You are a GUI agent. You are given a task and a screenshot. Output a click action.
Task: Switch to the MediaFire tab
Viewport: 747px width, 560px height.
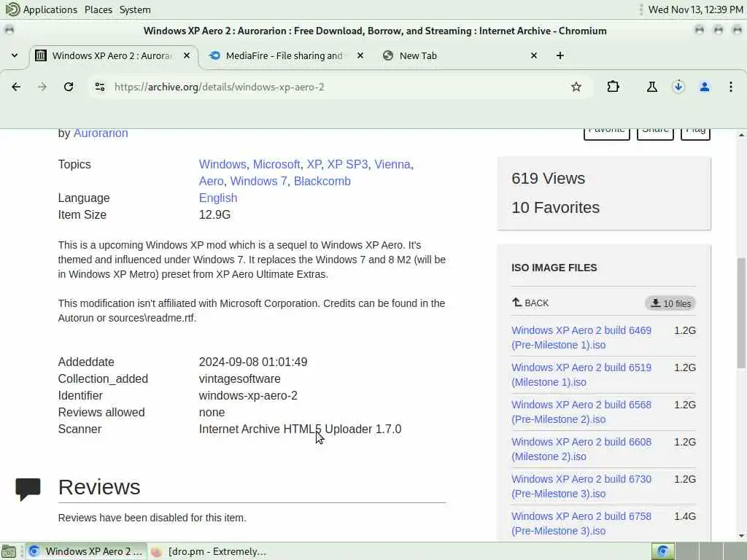(x=285, y=55)
